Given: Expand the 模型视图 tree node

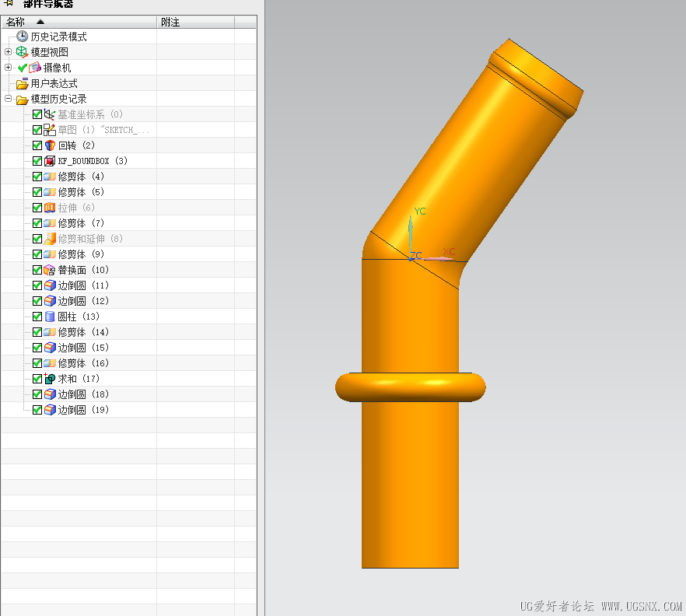Looking at the screenshot, I should tap(8, 51).
